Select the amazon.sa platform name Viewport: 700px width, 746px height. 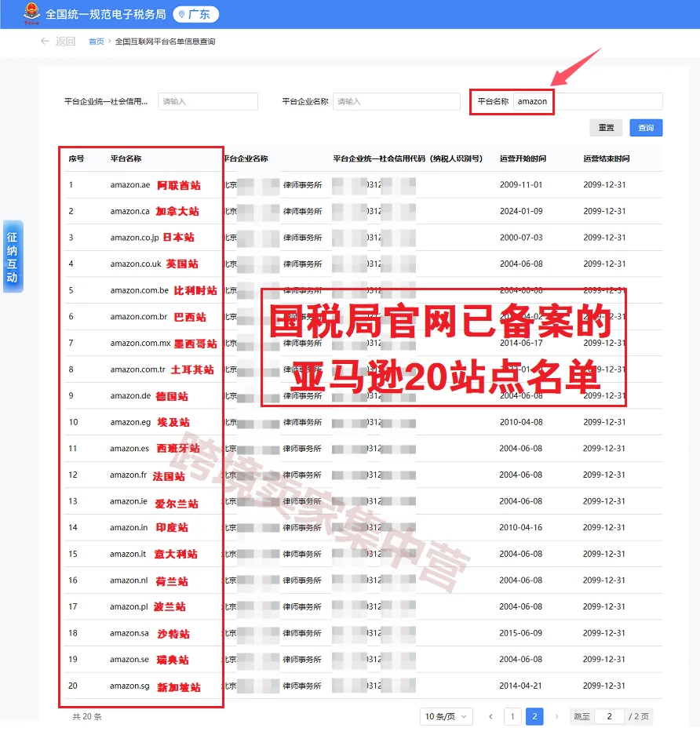tap(129, 633)
